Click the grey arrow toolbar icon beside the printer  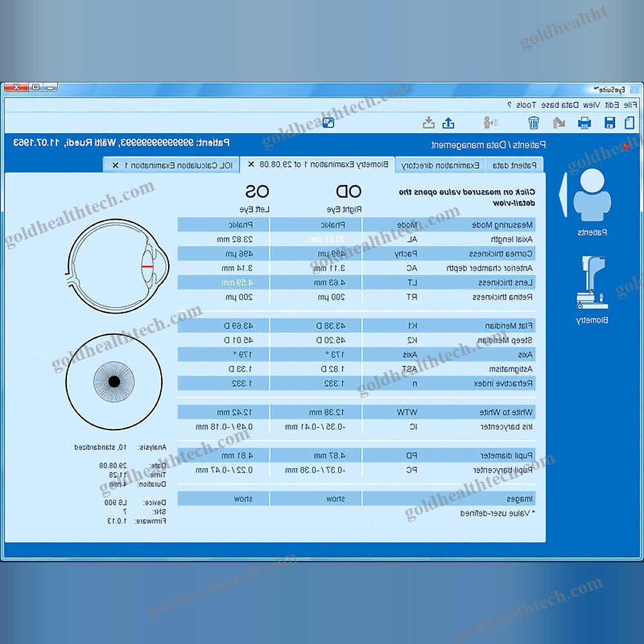(559, 122)
